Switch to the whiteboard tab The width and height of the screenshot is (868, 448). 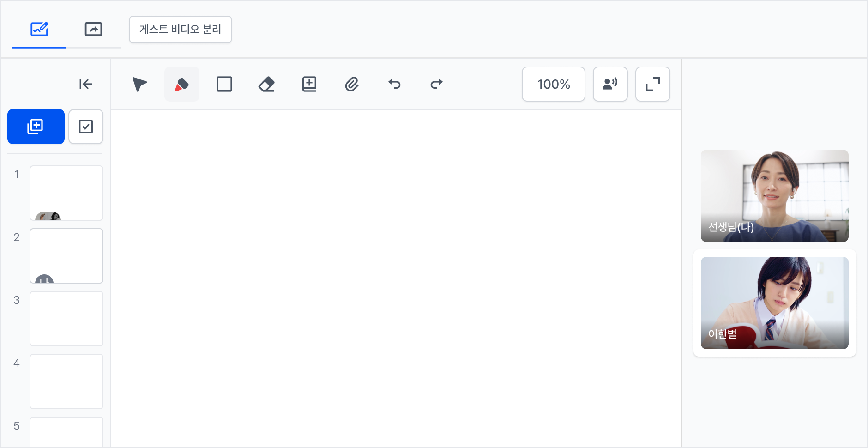pyautogui.click(x=39, y=30)
